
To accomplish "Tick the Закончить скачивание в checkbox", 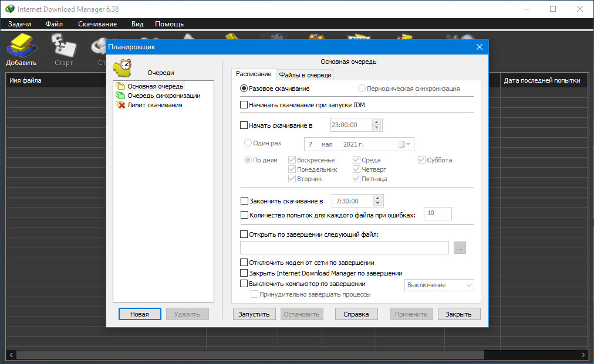I will 244,201.
